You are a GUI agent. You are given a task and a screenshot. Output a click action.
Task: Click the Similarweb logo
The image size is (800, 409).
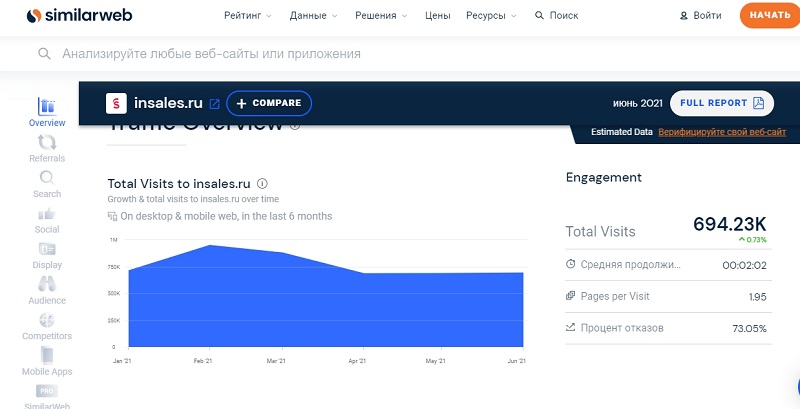pyautogui.click(x=79, y=16)
